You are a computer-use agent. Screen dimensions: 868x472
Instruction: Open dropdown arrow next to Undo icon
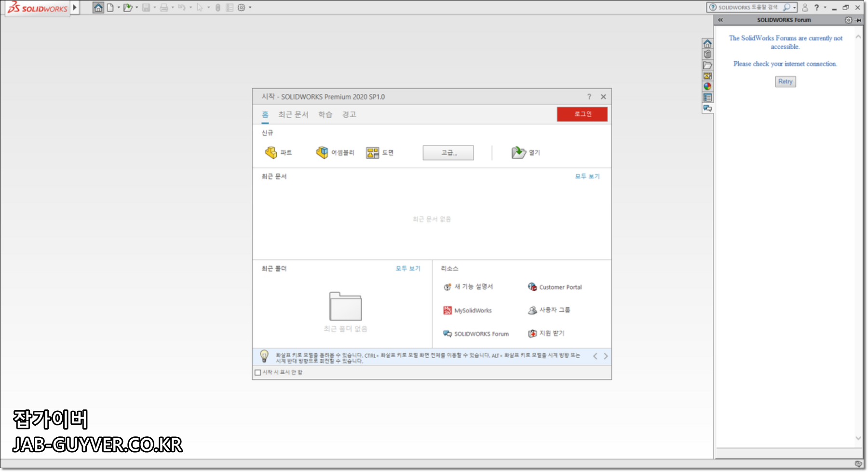(191, 8)
